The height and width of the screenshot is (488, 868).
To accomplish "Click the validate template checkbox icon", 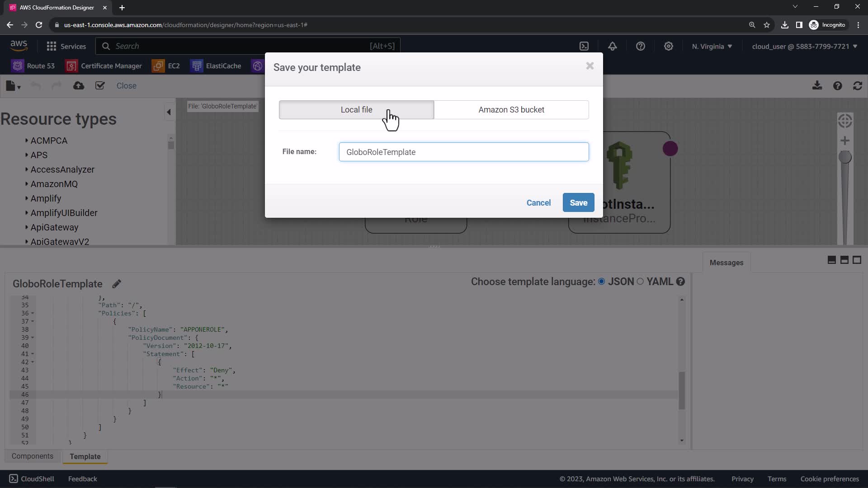I will pos(100,86).
